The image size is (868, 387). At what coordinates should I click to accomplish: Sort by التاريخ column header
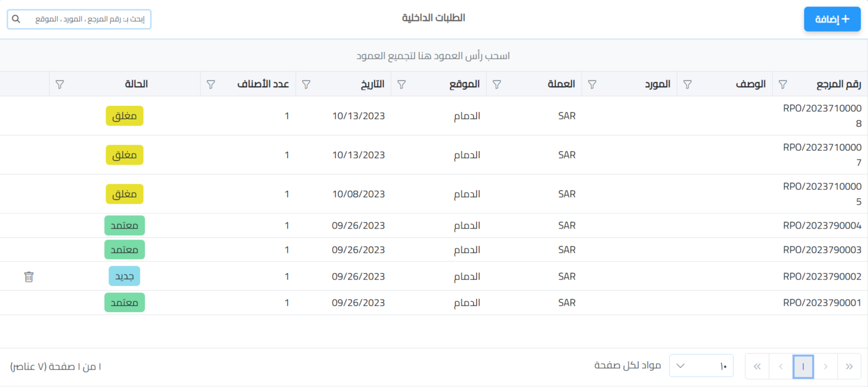point(372,84)
